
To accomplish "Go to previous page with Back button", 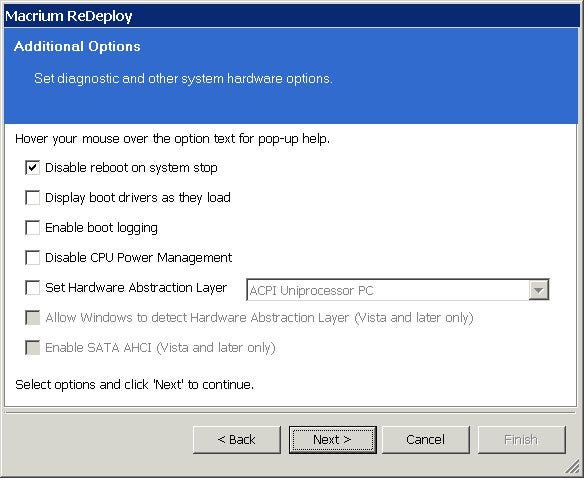I will [237, 440].
